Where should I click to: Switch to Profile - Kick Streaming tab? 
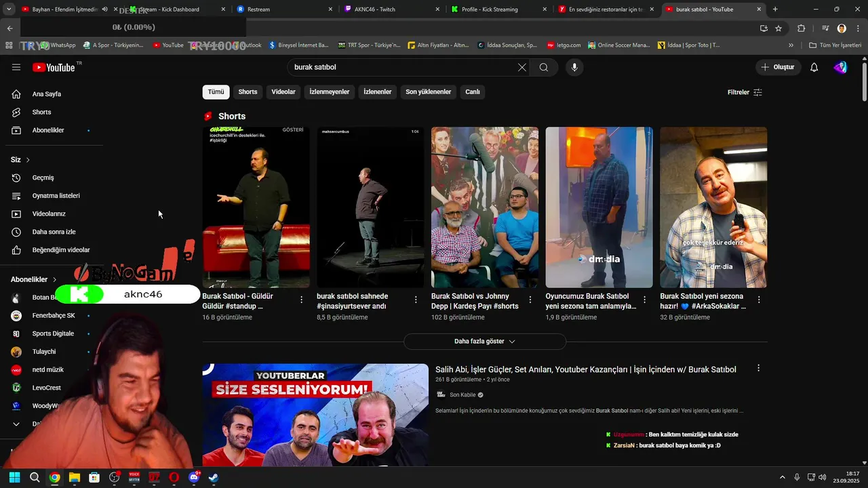tap(498, 9)
